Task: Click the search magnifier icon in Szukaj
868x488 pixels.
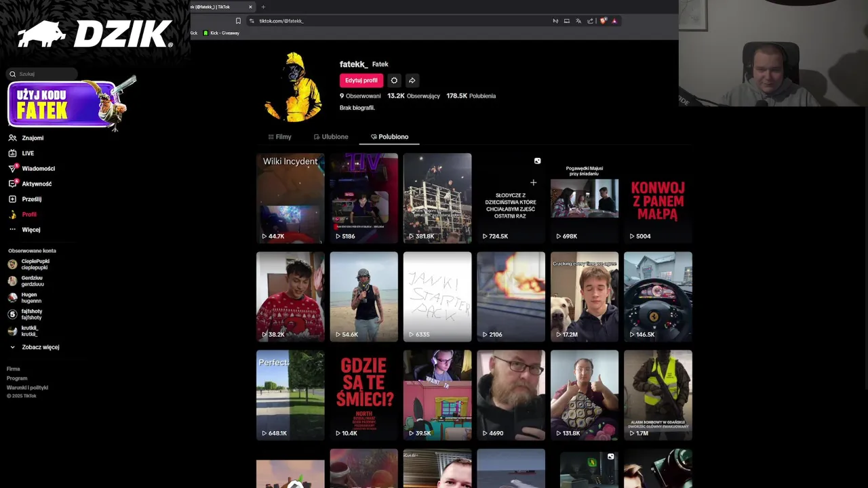Action: click(x=12, y=74)
